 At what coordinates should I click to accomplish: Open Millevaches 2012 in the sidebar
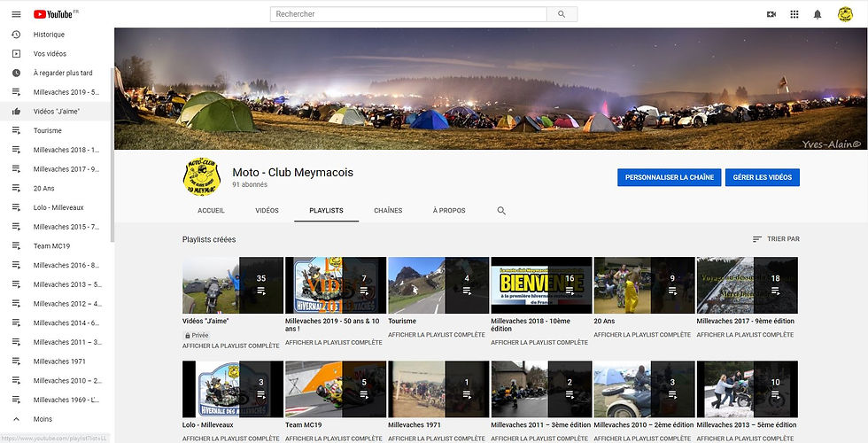click(x=55, y=303)
